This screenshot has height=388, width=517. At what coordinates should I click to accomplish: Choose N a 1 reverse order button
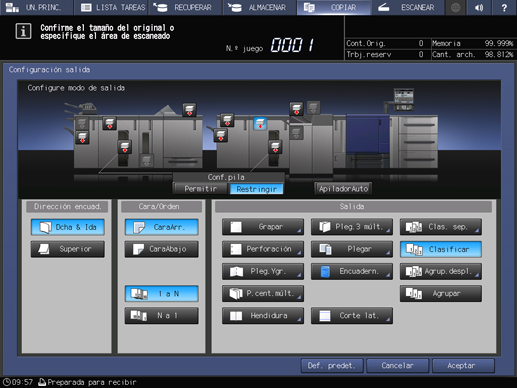click(x=162, y=315)
